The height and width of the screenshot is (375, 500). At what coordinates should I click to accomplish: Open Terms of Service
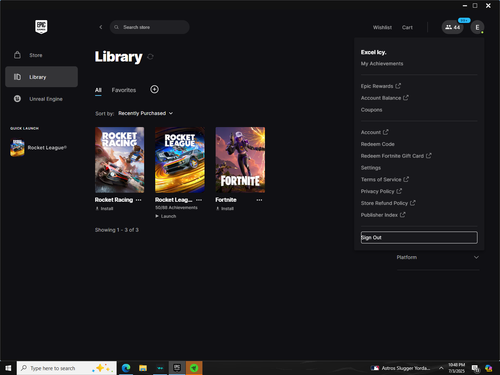(x=385, y=179)
